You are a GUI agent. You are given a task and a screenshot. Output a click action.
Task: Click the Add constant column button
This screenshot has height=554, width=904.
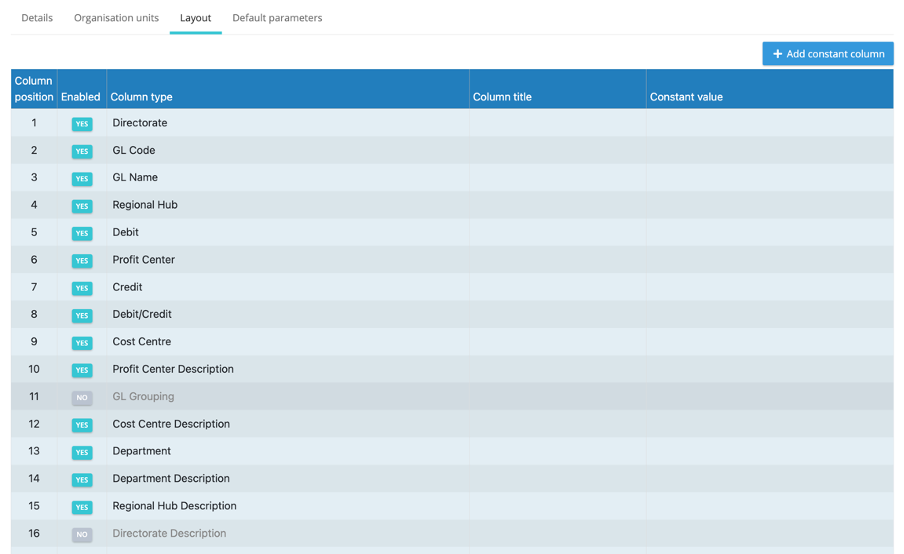(x=827, y=54)
